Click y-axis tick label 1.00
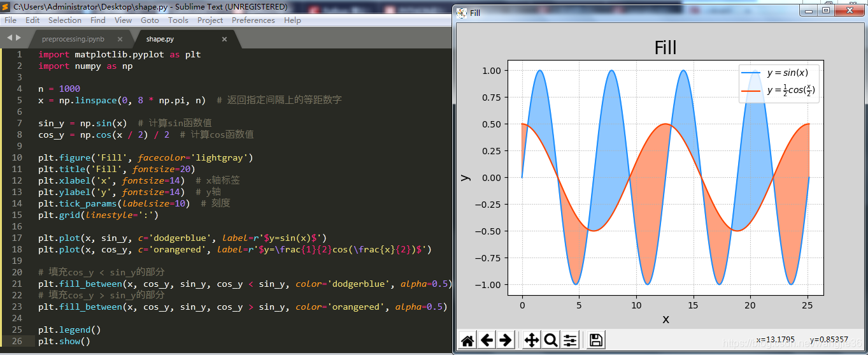868x355 pixels. [492, 71]
